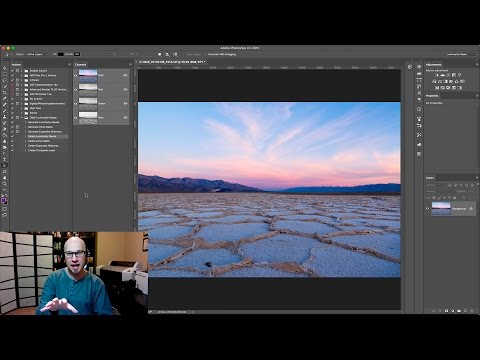Open the Fill color swatch

click(x=60, y=54)
